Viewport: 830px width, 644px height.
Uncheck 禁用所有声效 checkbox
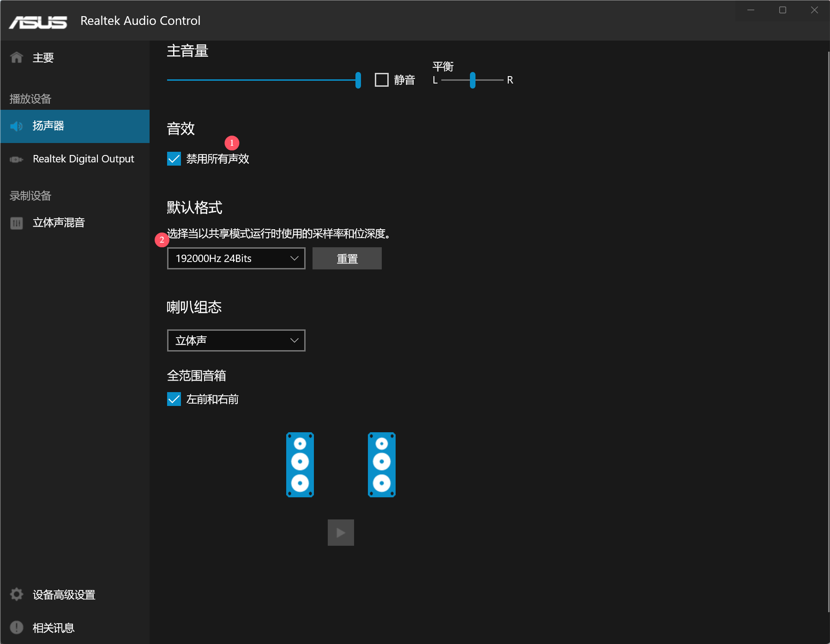(x=174, y=159)
